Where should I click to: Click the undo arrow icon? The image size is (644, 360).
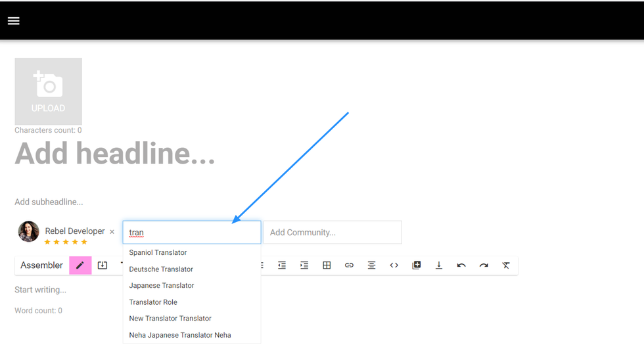tap(461, 265)
